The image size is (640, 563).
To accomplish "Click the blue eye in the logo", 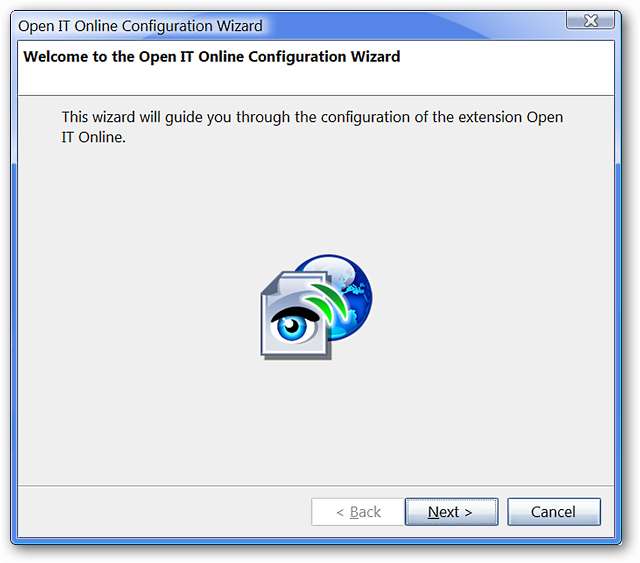I will (293, 325).
